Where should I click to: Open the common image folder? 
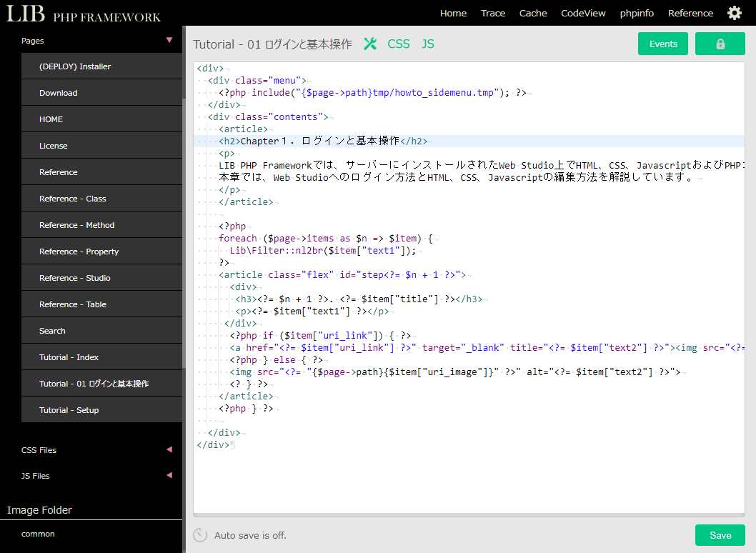point(39,534)
